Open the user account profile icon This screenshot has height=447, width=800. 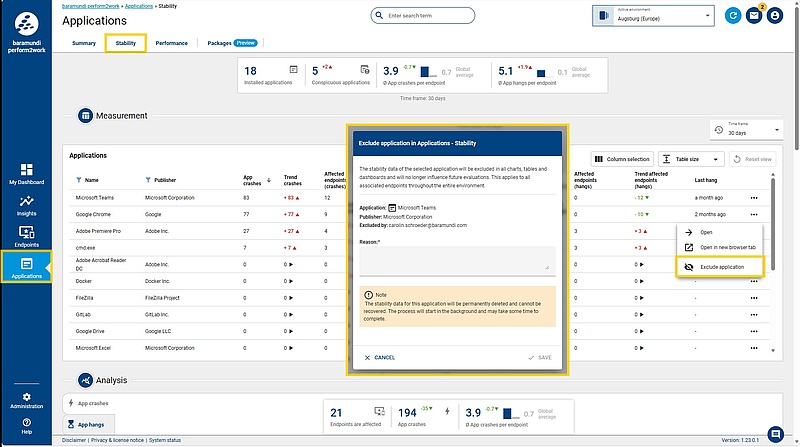point(774,16)
